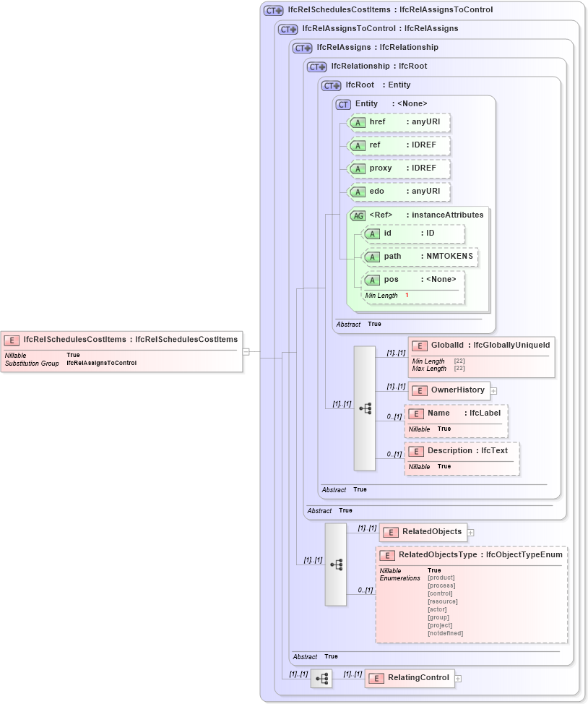This screenshot has width=588, height=704.
Task: Click the A icon beside the path attribute
Action: [373, 257]
